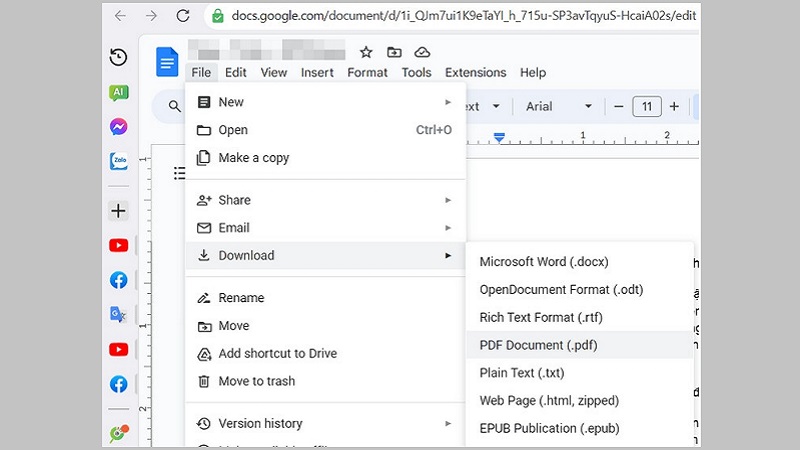Open the Insert menu
Viewport: 800px width, 450px height.
pyautogui.click(x=317, y=72)
